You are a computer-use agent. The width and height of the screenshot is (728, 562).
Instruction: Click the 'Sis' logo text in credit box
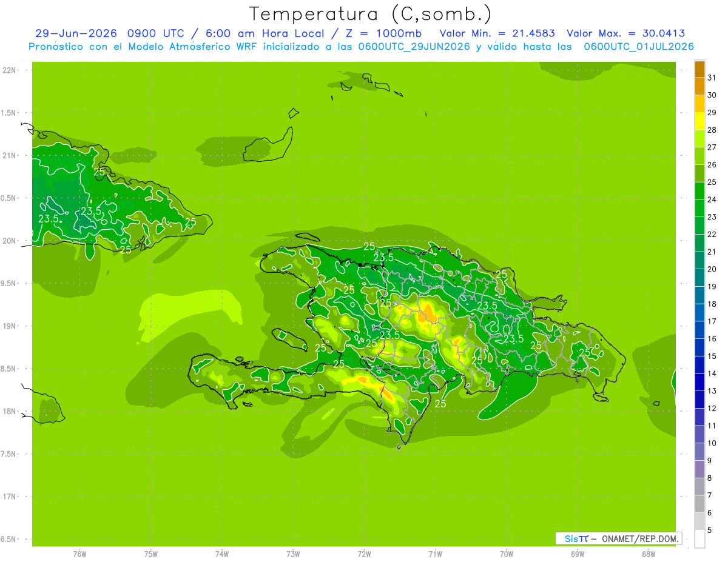(571, 538)
